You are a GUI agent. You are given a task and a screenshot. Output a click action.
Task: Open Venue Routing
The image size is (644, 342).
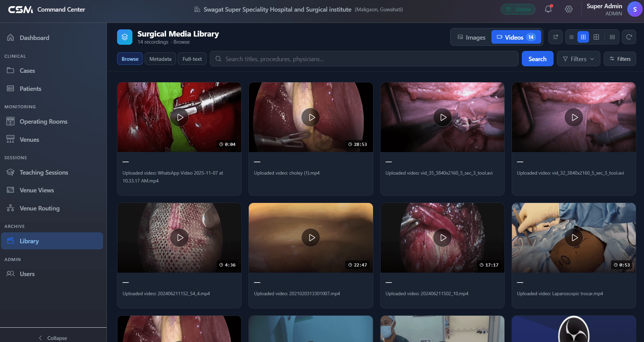click(52, 208)
